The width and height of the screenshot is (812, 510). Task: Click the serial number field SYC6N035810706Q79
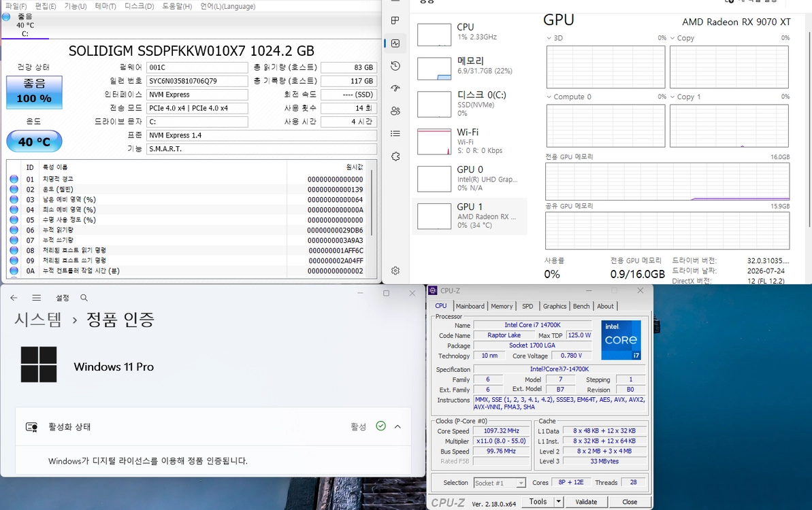click(197, 81)
